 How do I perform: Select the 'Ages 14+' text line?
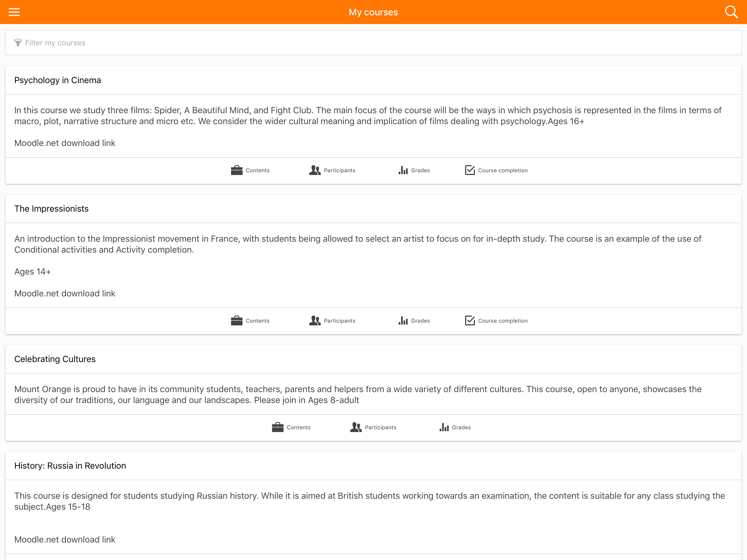point(33,272)
